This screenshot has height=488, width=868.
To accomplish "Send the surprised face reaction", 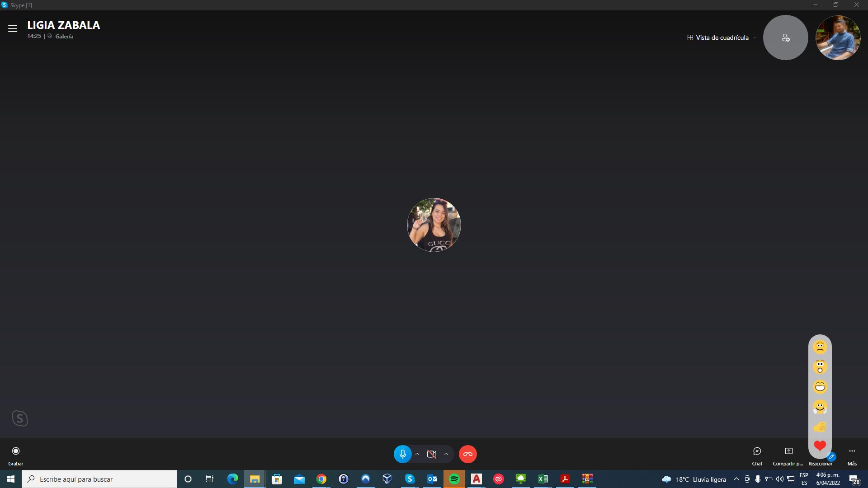I will [x=820, y=367].
